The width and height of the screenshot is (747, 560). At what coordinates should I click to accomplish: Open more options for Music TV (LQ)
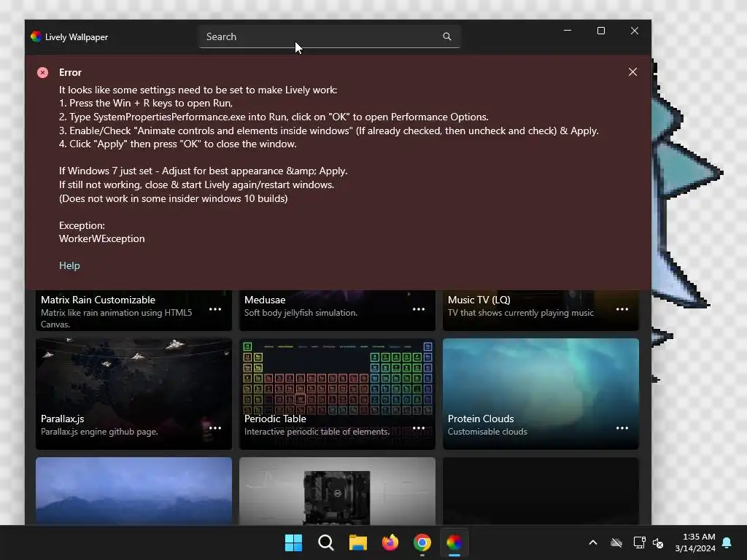coord(622,309)
